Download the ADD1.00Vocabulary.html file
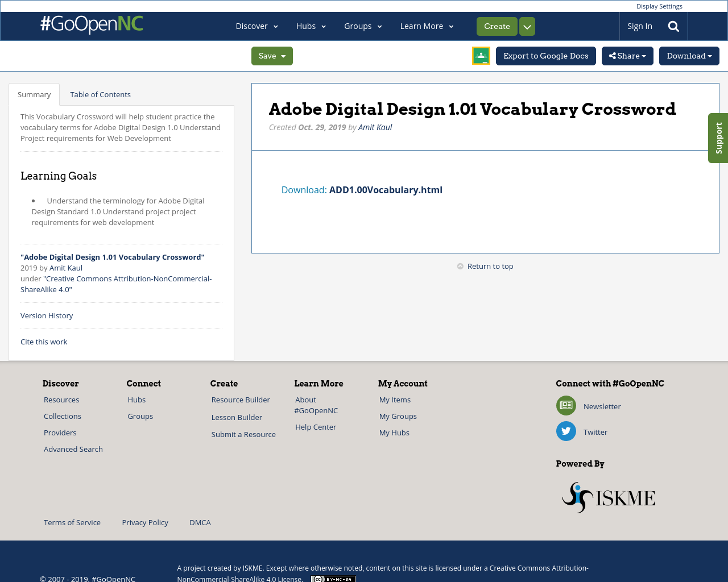Viewport: 728px width, 582px height. pyautogui.click(x=385, y=190)
